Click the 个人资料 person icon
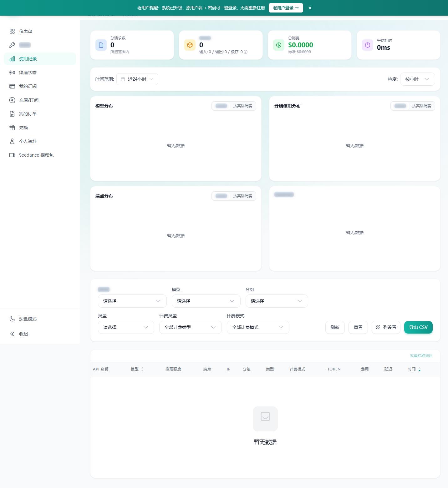This screenshot has height=488, width=448. 12,141
